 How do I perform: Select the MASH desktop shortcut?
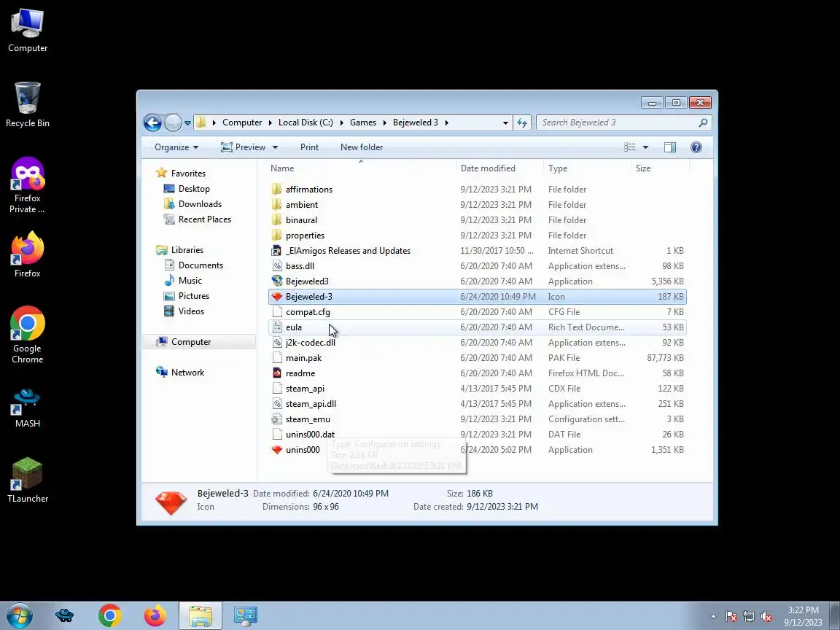pos(27,408)
